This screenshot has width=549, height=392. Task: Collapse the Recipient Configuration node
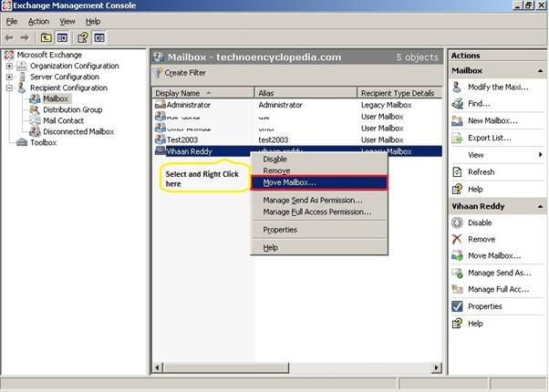click(9, 88)
